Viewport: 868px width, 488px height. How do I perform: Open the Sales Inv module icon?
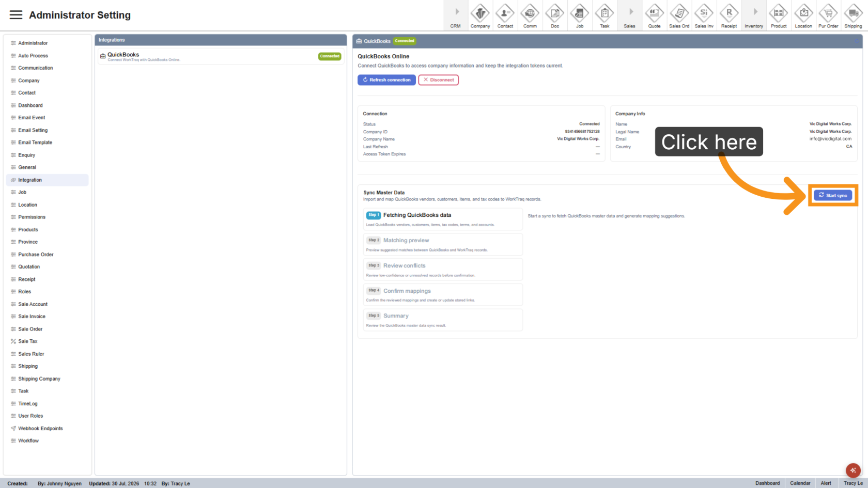pos(704,15)
